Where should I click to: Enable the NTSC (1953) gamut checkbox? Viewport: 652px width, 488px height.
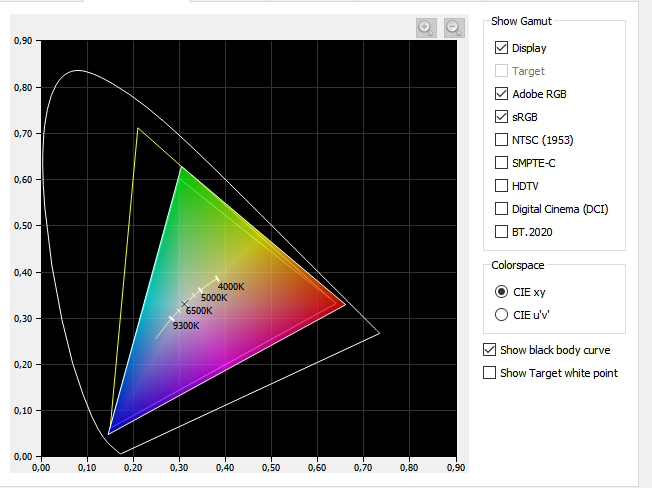[501, 140]
